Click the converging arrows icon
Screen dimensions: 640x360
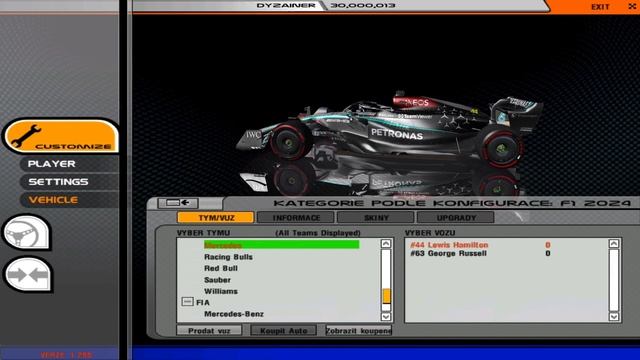tap(28, 274)
